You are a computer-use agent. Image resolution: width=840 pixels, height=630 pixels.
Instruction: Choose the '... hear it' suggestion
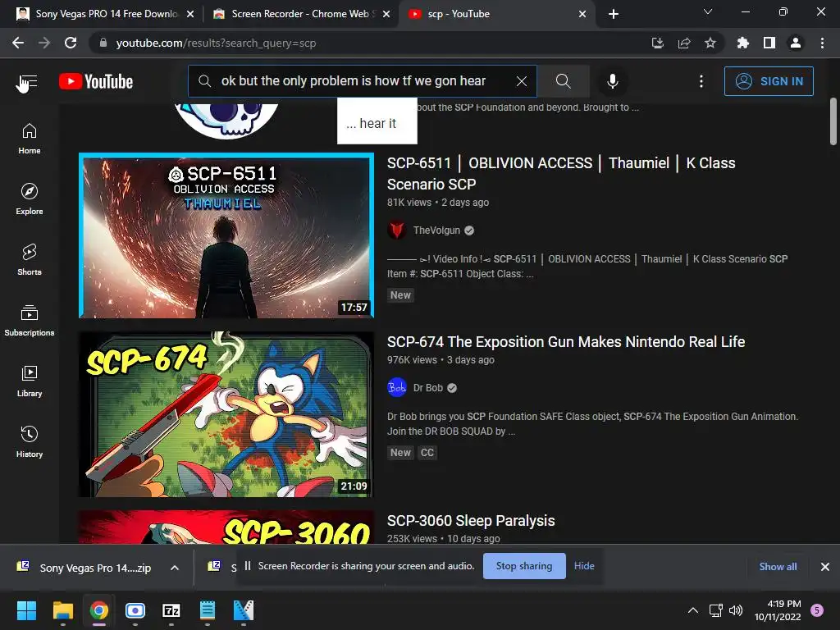pyautogui.click(x=377, y=123)
